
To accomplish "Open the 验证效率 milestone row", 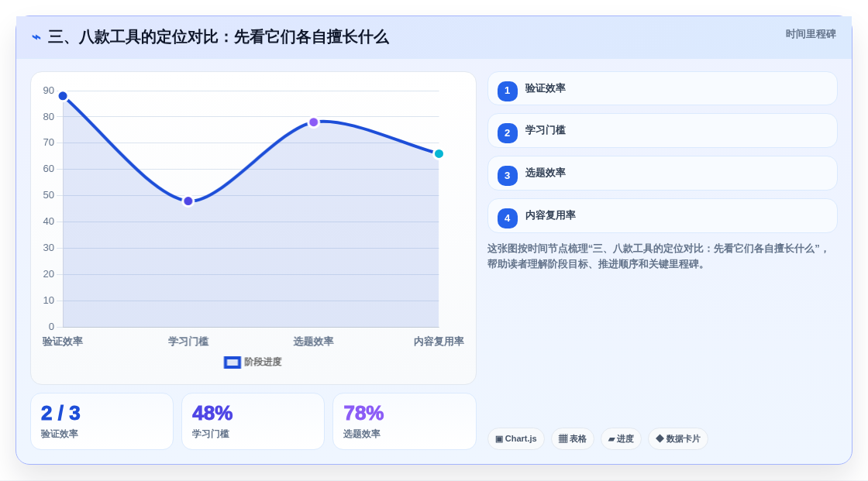I will coord(662,88).
